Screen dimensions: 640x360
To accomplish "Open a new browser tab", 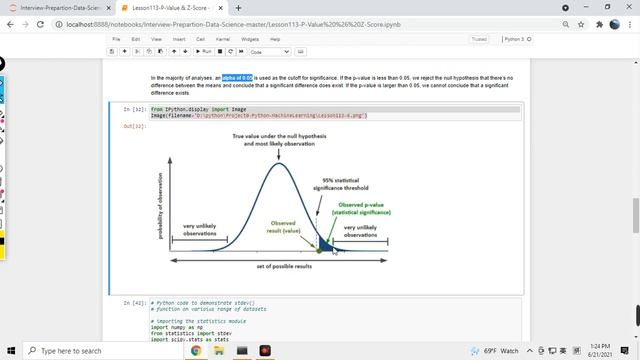I will (x=238, y=8).
